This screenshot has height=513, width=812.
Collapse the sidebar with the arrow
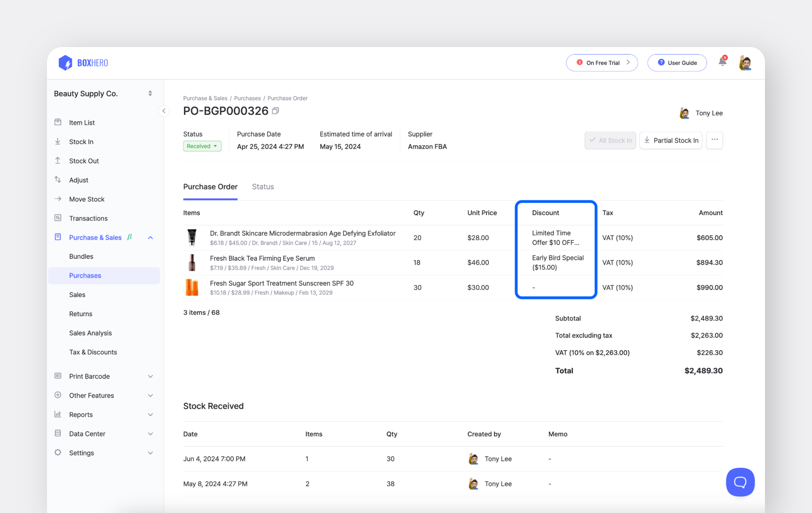pyautogui.click(x=164, y=111)
